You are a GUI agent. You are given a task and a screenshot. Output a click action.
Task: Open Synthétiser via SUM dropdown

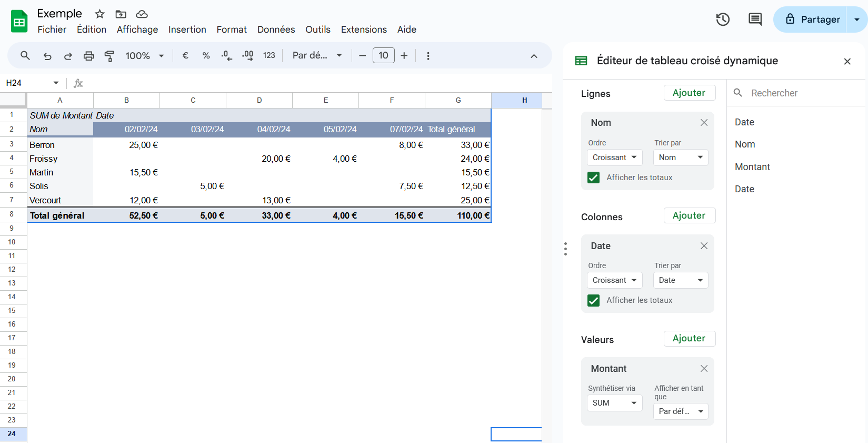pyautogui.click(x=614, y=403)
